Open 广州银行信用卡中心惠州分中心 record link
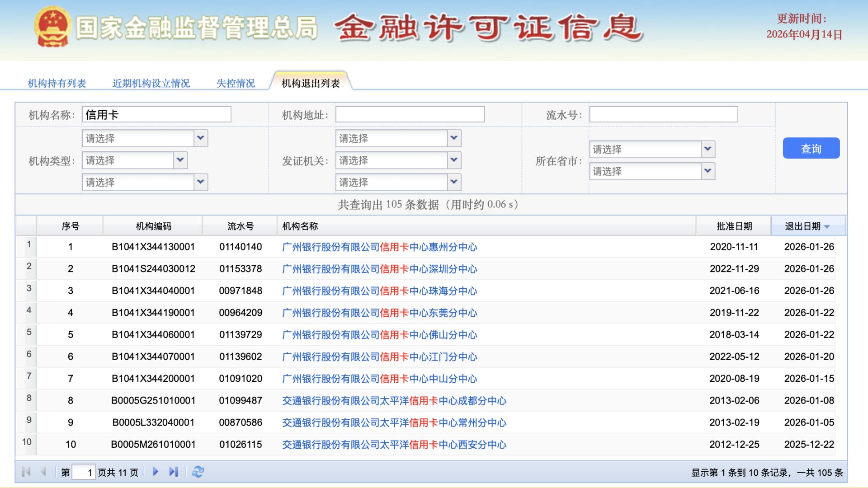868x488 pixels. (x=379, y=247)
